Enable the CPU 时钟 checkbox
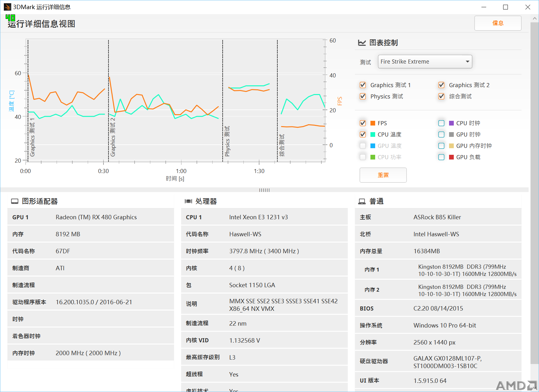539x392 pixels. click(442, 123)
